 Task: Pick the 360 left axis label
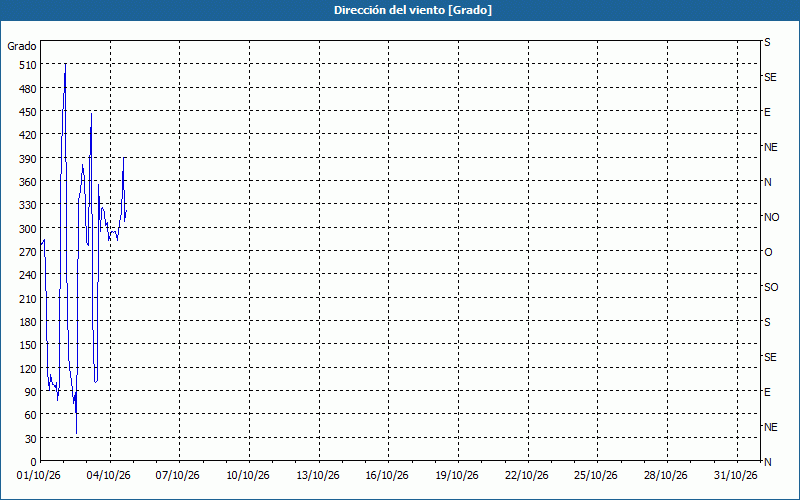click(x=28, y=182)
